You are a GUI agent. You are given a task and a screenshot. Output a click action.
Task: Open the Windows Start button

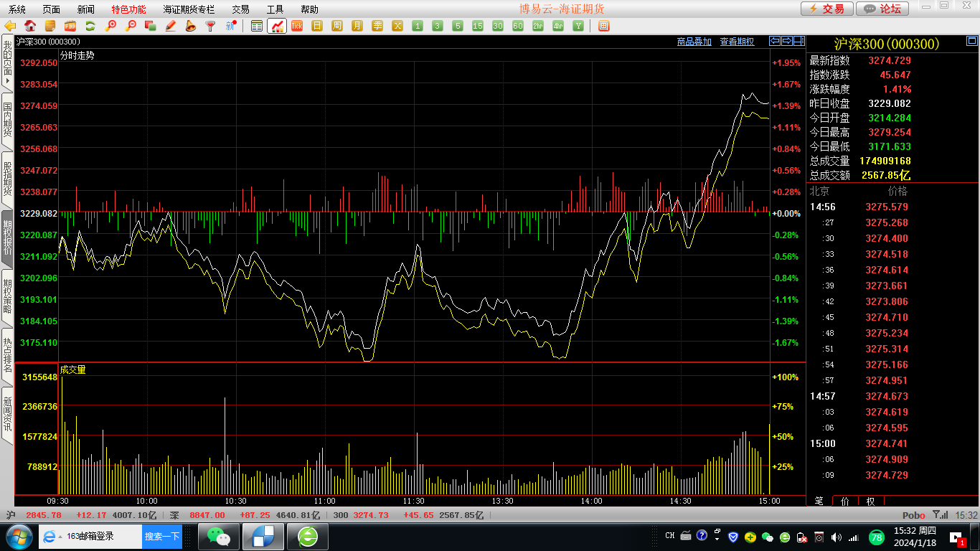pyautogui.click(x=18, y=537)
